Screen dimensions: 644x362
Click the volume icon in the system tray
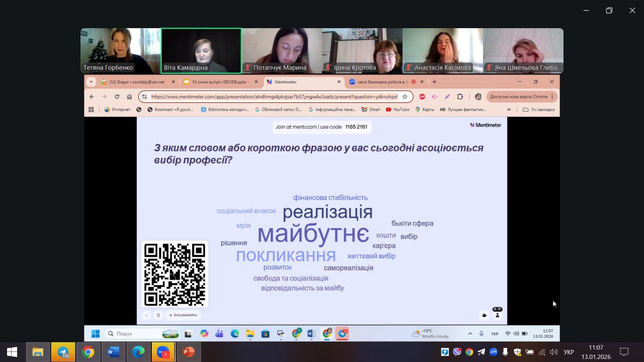click(x=516, y=333)
